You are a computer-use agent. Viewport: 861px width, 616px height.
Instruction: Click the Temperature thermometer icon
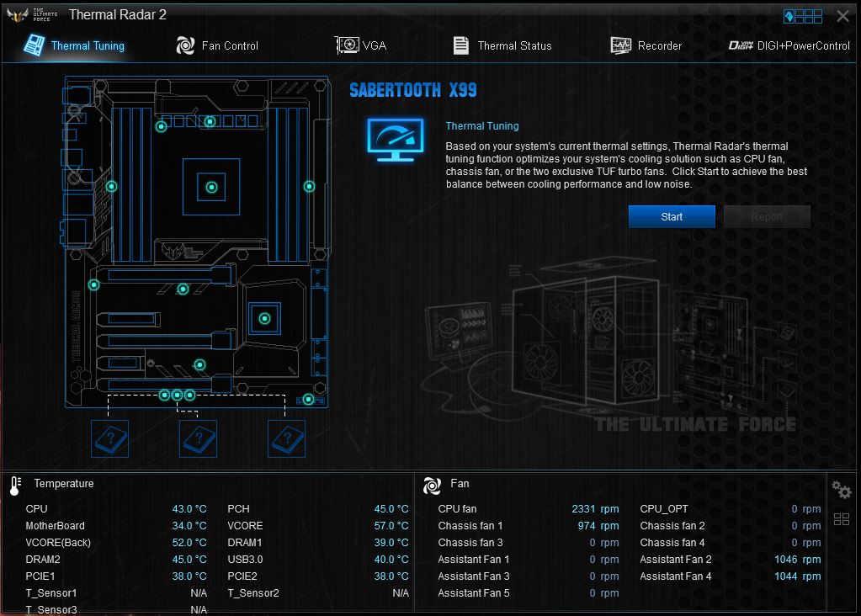[x=15, y=486]
